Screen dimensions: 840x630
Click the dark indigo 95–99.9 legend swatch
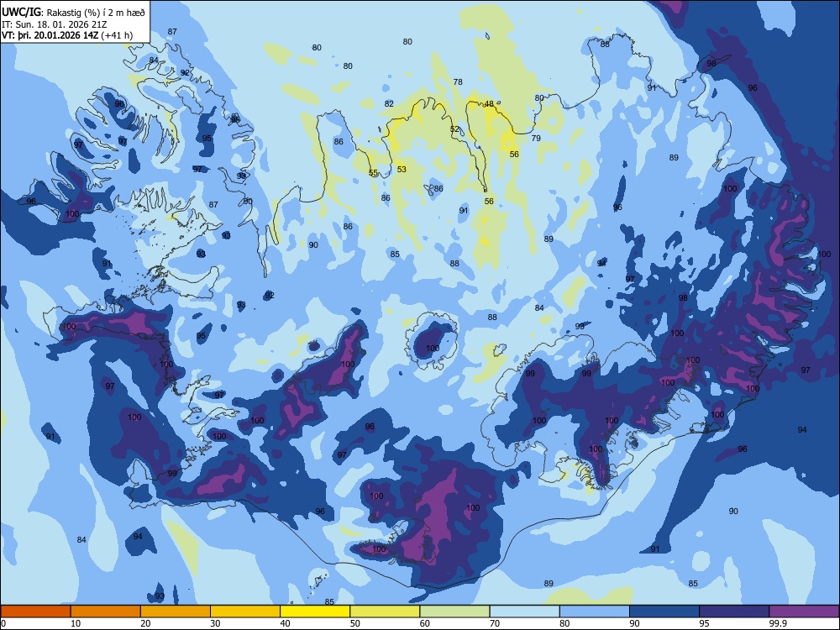pos(734,612)
